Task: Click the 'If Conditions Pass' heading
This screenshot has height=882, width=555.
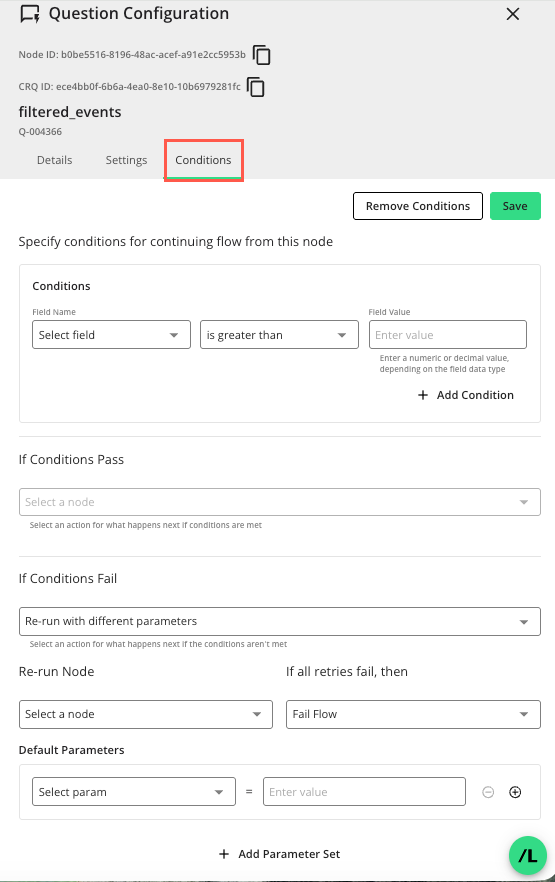Action: coord(71,460)
